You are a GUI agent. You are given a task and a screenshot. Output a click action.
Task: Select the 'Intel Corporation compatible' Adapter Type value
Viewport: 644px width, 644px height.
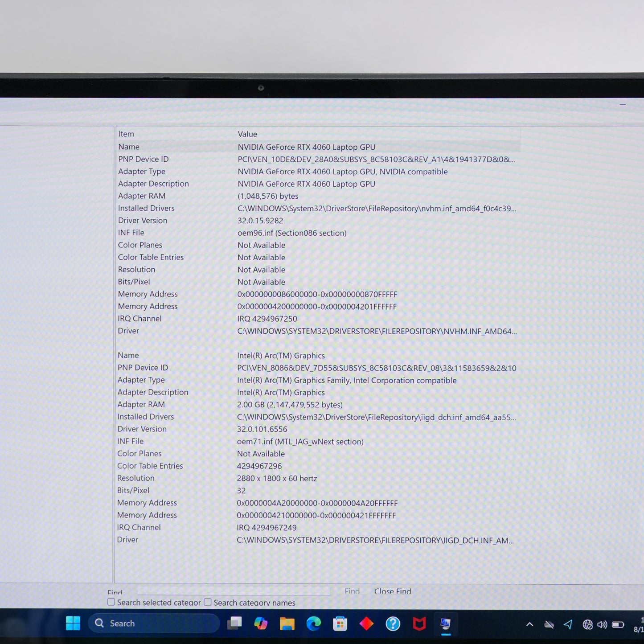coord(347,380)
